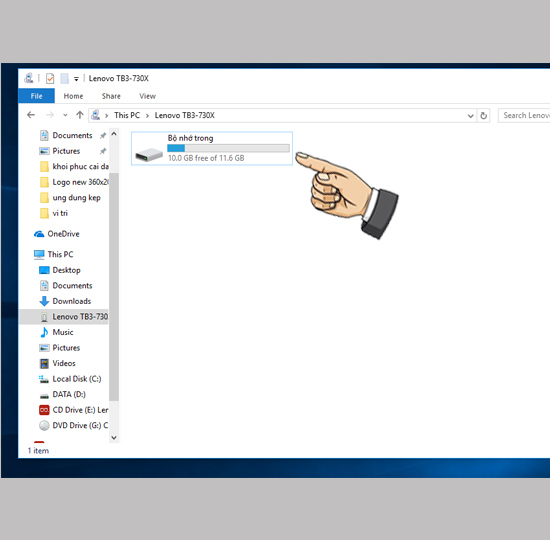The width and height of the screenshot is (550, 540).
Task: Click the 10.0 GB free of 11.6 GB text
Action: 206,158
